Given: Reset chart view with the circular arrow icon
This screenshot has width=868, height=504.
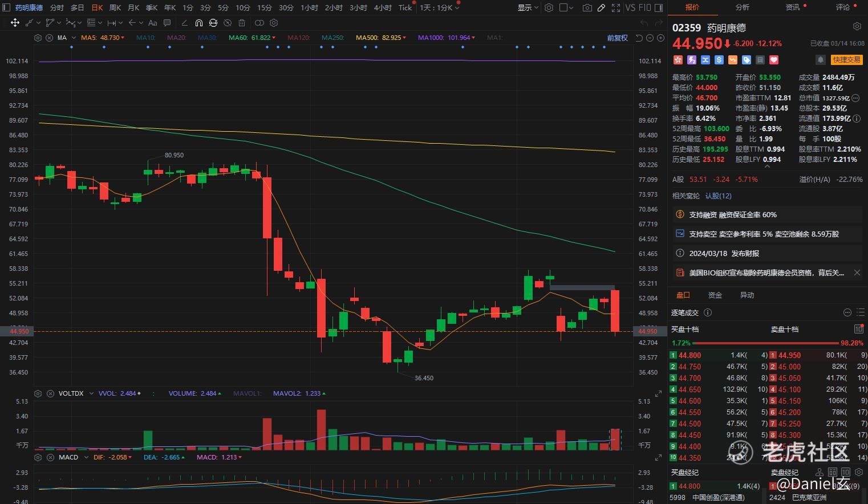Looking at the screenshot, I should point(639,38).
